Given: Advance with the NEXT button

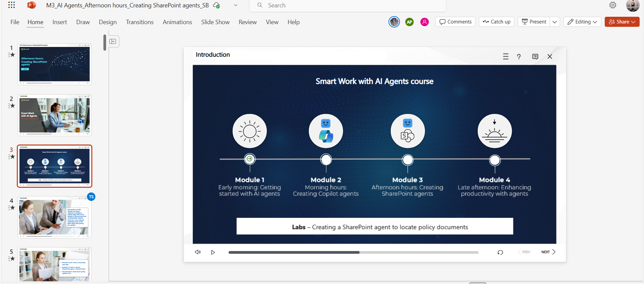Looking at the screenshot, I should [548, 252].
